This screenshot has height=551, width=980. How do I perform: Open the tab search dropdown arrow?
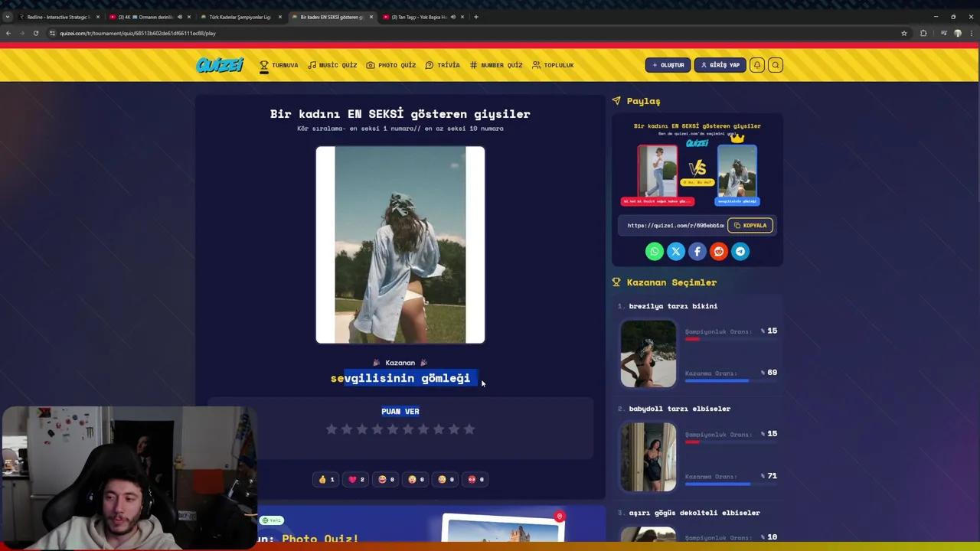(8, 17)
